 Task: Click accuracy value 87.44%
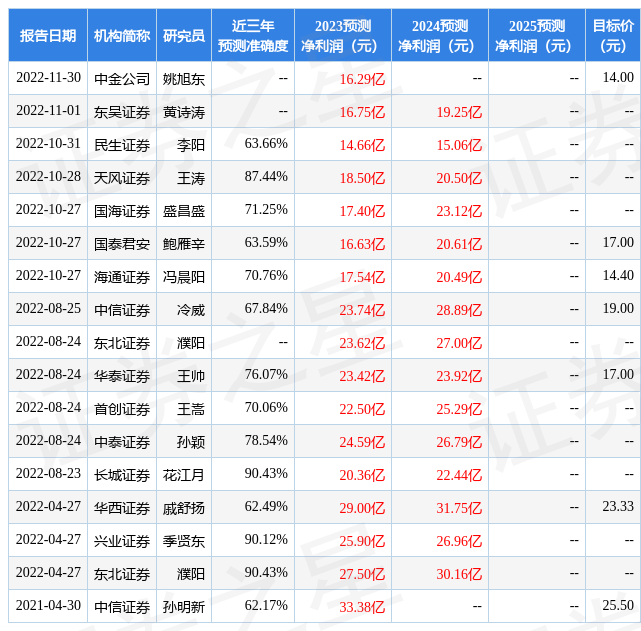266,177
